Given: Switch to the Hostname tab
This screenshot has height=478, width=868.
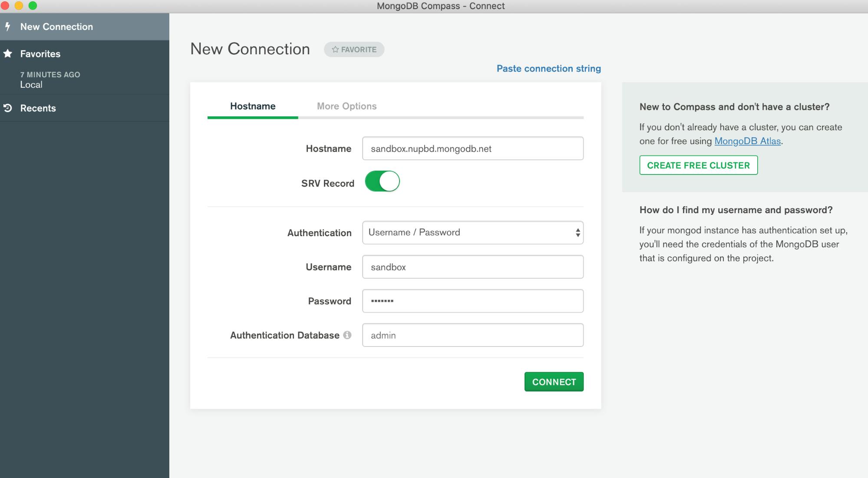Looking at the screenshot, I should pyautogui.click(x=252, y=106).
